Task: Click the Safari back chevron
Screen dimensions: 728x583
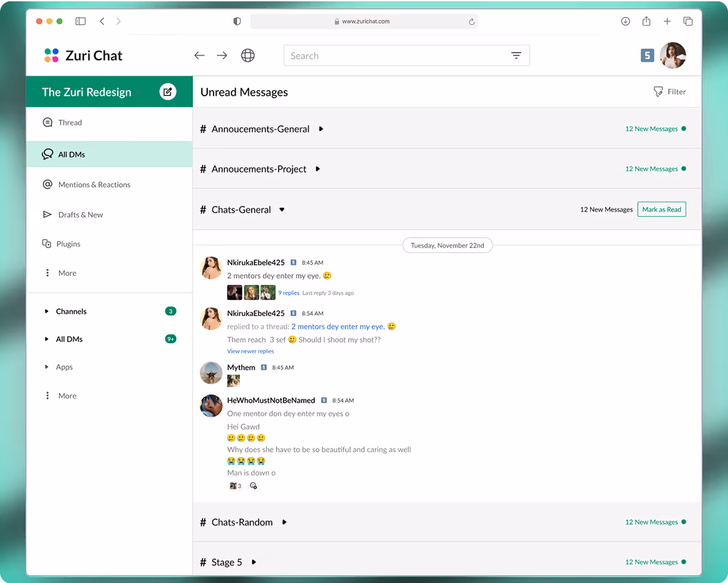Action: [x=102, y=21]
